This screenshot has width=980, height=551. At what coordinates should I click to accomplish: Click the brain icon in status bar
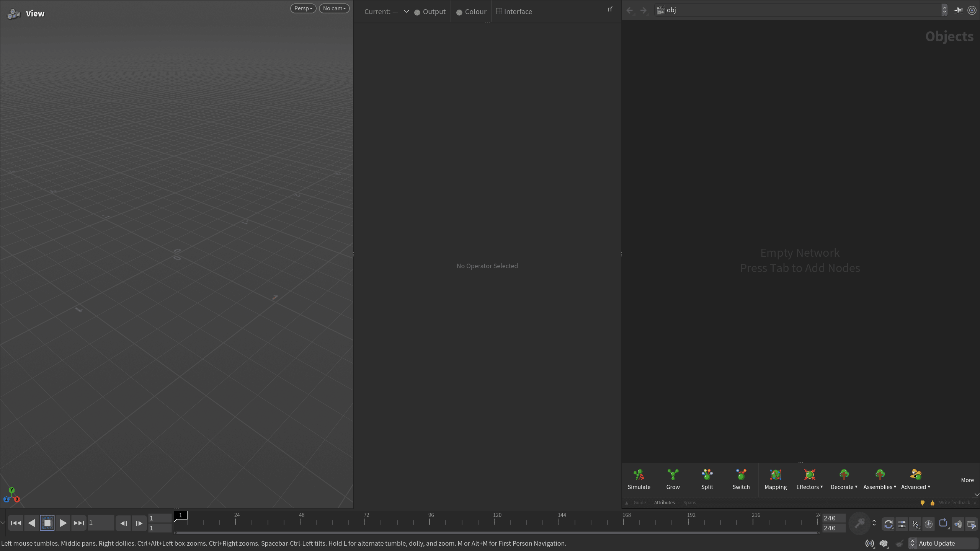[x=884, y=543]
